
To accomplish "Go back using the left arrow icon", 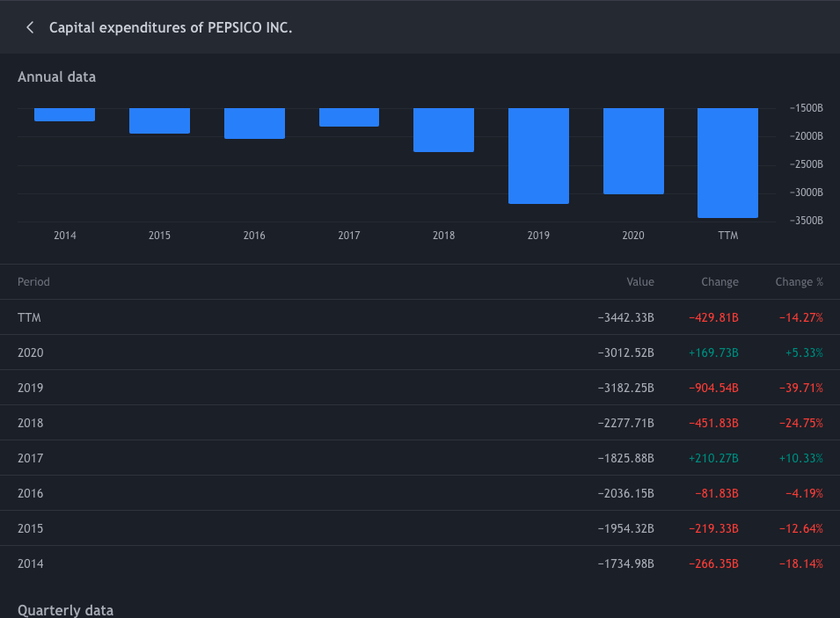I will (x=30, y=27).
